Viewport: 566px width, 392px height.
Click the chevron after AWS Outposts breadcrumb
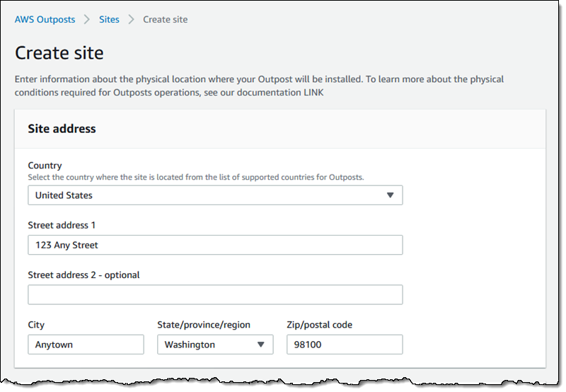click(87, 20)
